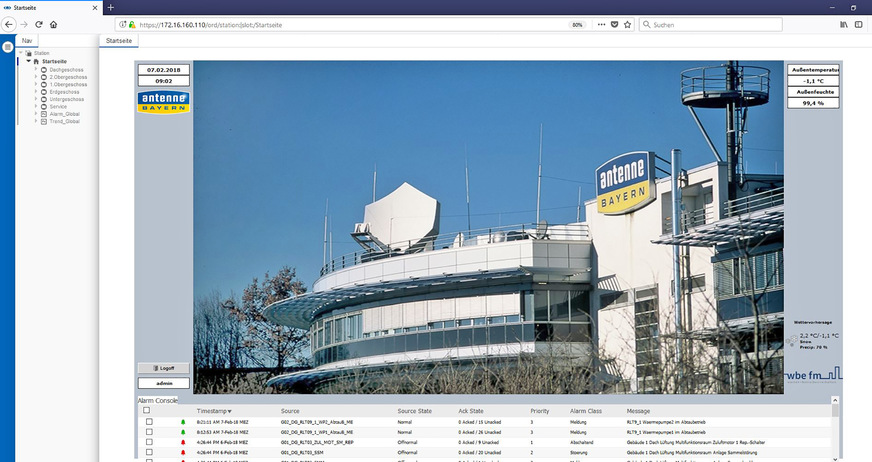Expand the Untergeschoss tree node
Screen dimensions: 872x462
coord(36,98)
